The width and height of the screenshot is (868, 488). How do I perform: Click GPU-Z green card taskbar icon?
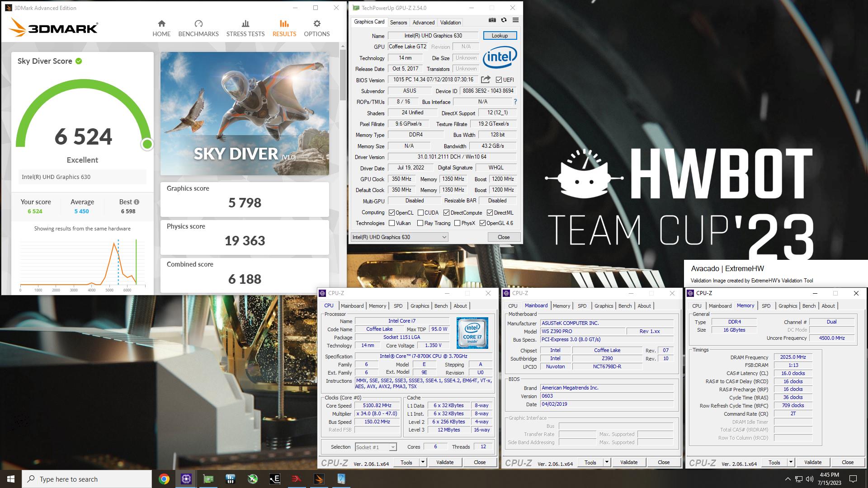[x=208, y=479]
